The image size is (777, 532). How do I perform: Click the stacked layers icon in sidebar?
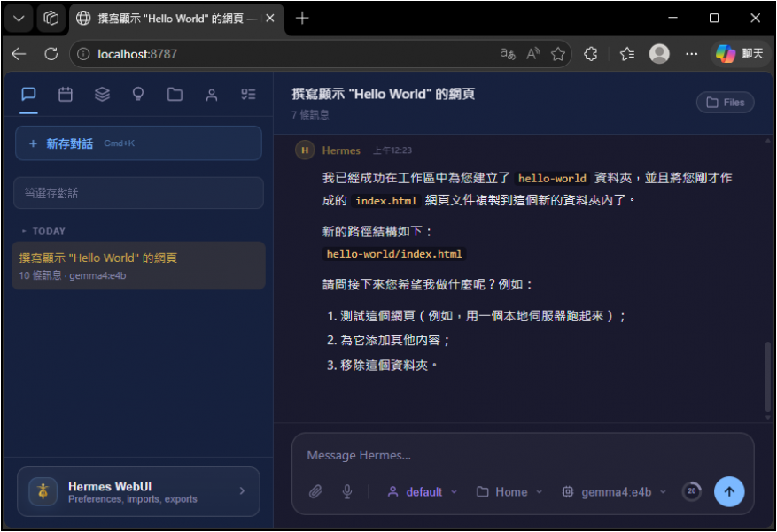102,95
